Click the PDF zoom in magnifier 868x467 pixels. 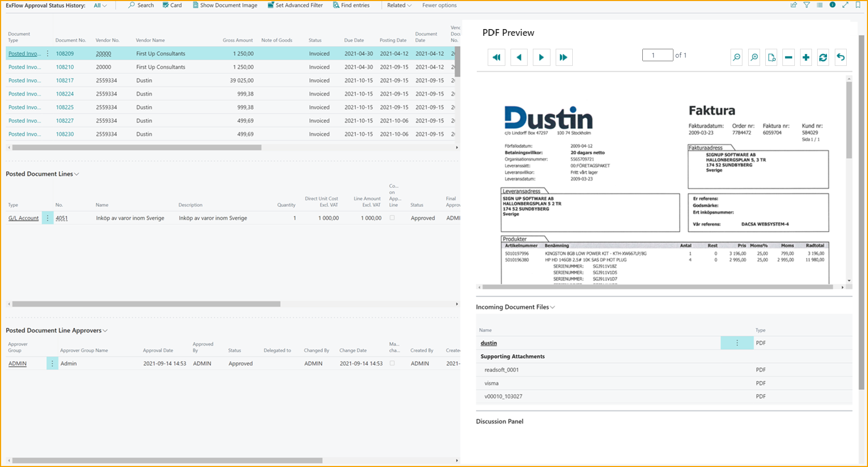pos(754,58)
